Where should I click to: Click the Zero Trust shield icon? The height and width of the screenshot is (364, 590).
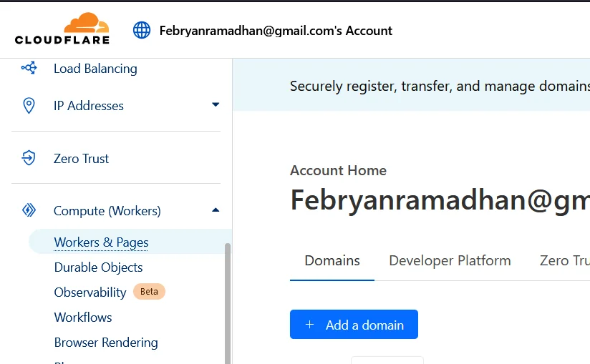click(29, 158)
